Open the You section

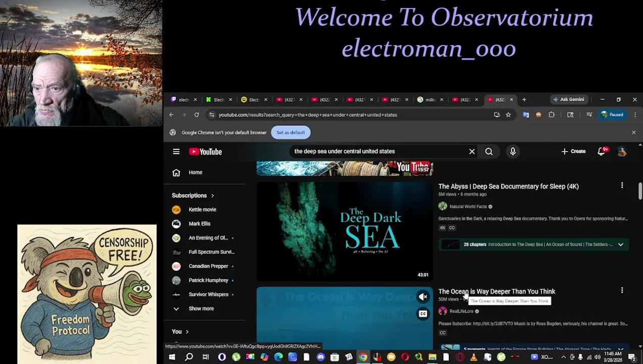pos(180,332)
